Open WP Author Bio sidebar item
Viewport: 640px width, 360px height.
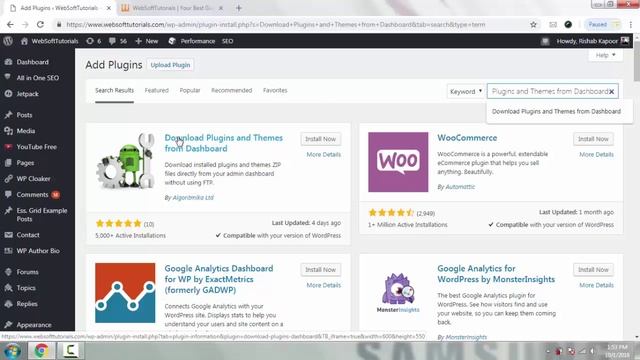38,251
